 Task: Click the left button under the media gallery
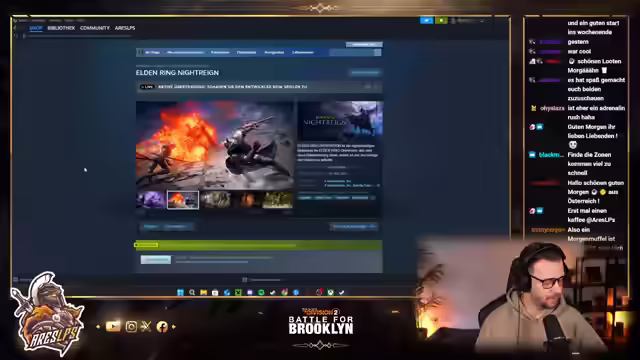point(167,227)
